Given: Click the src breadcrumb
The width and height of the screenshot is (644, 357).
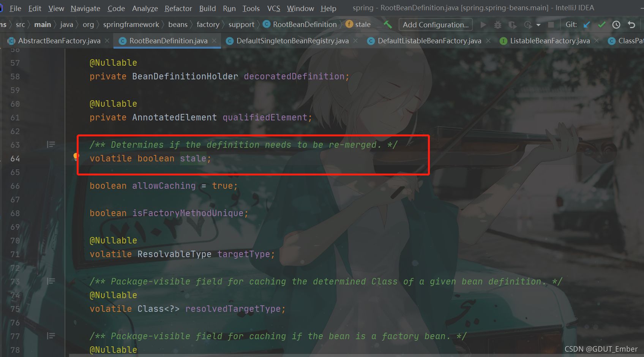Looking at the screenshot, I should coord(21,25).
